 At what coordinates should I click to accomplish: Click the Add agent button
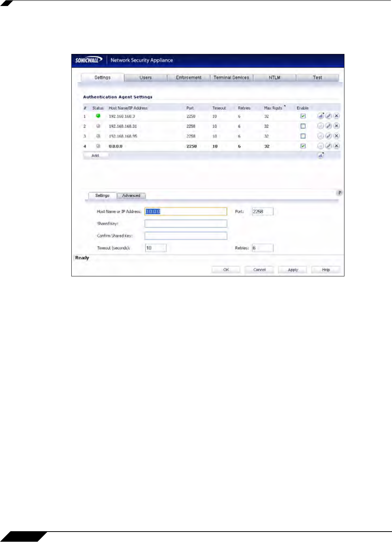coord(95,155)
